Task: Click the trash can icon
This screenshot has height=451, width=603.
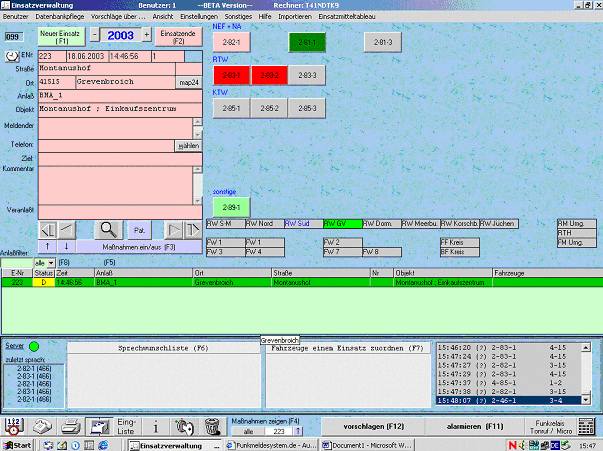Action: pos(211,426)
